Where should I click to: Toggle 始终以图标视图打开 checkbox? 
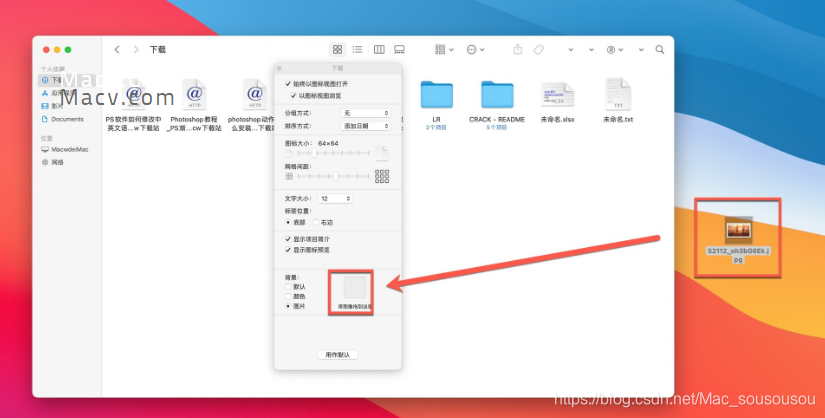288,84
